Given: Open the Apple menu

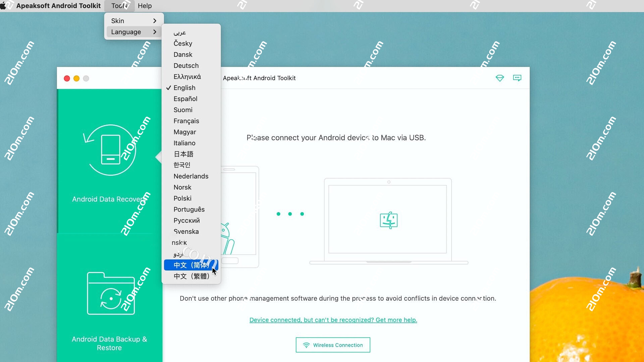Looking at the screenshot, I should pos(5,5).
